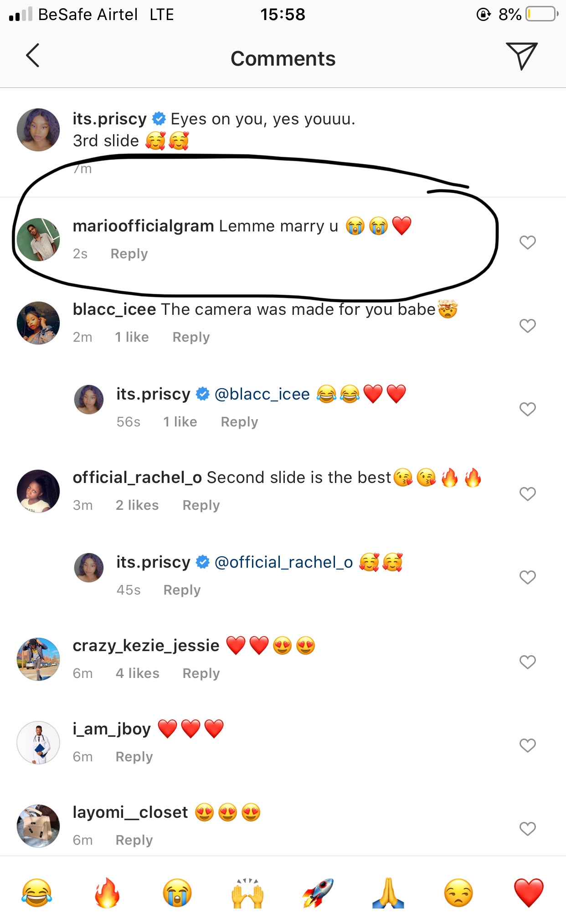The image size is (566, 924).
Task: Reply to i_am_jboy's comment
Action: pos(134,757)
